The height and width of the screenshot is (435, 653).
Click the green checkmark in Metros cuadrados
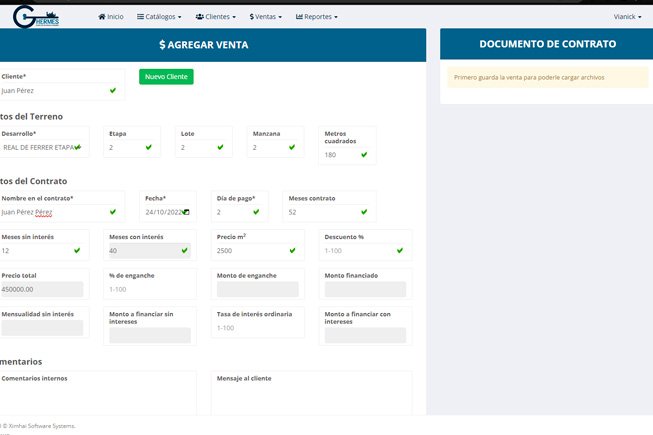(x=364, y=154)
